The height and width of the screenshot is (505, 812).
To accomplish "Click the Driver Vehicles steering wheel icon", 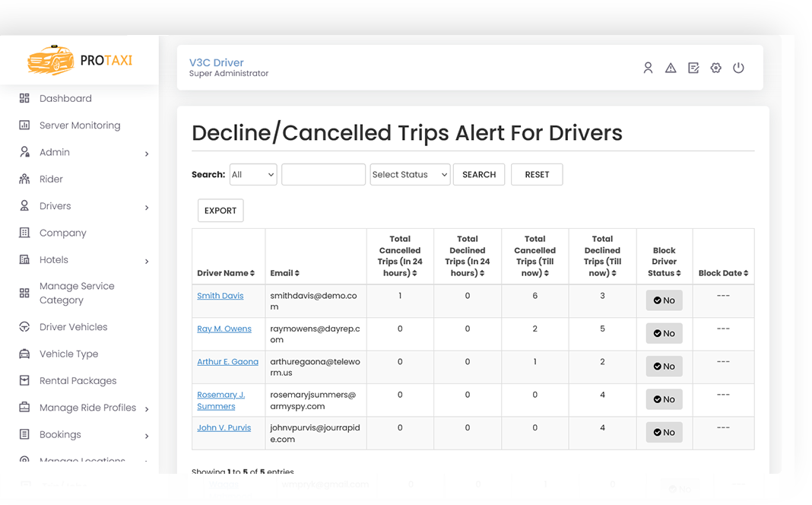I will click(24, 327).
